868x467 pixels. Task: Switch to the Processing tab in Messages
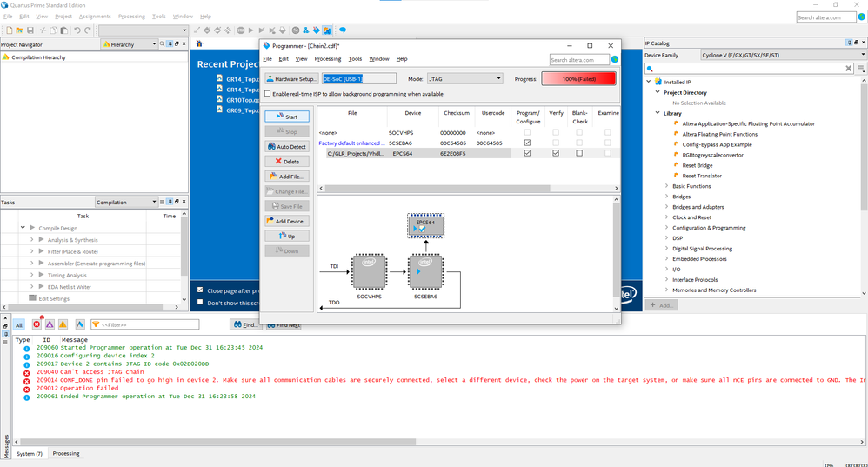click(x=66, y=454)
